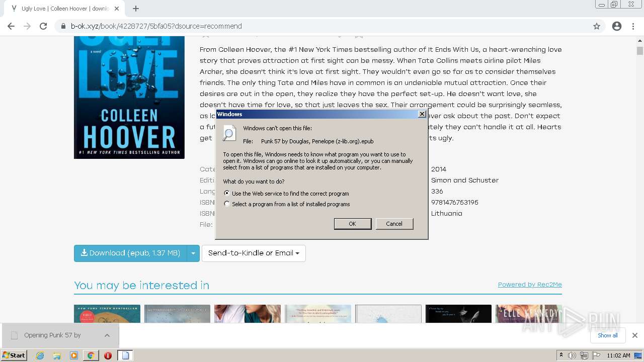The height and width of the screenshot is (362, 644).
Task: Click the 'Opening Punk 57 by' download item
Action: (52, 335)
